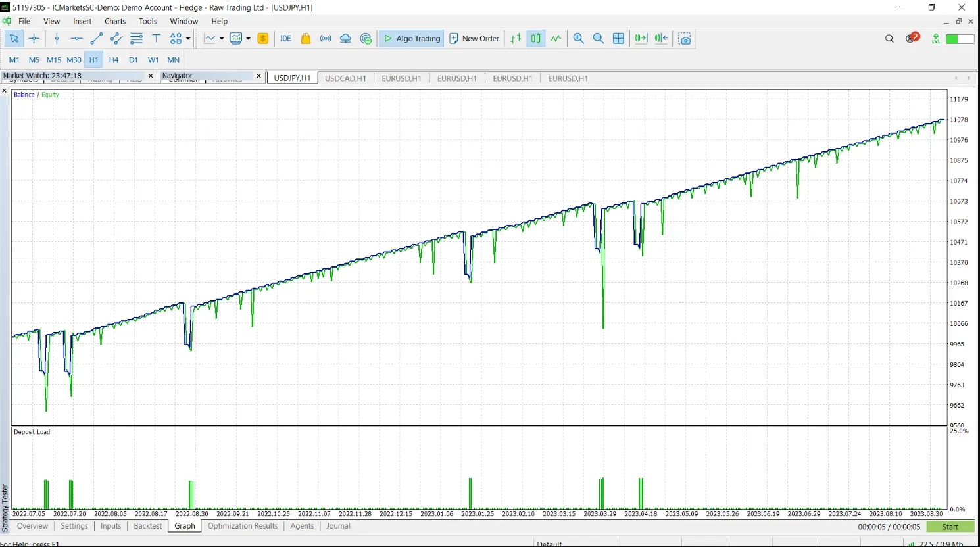Open the File menu

[x=24, y=21]
